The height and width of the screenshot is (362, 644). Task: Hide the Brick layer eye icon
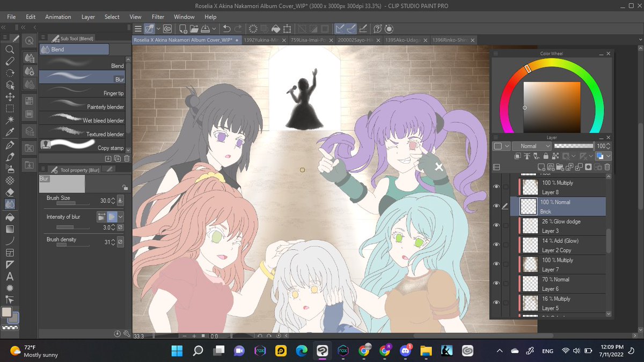click(x=496, y=206)
